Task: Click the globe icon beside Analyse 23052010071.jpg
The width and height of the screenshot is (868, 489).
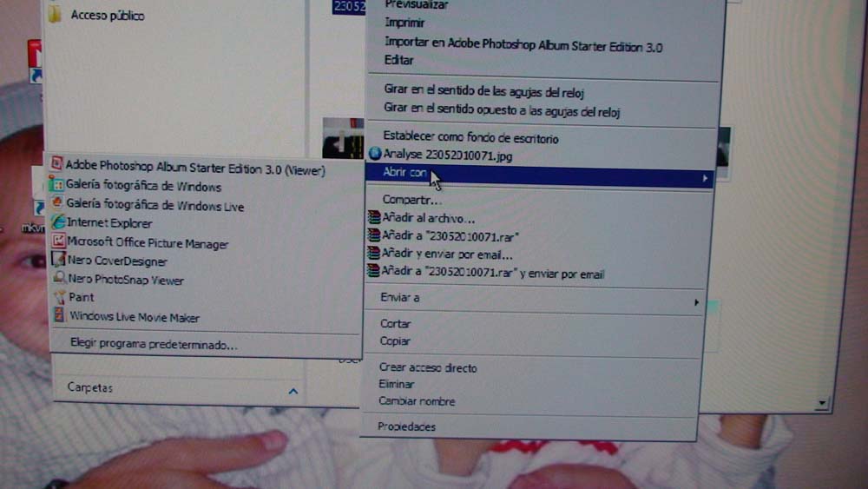Action: 375,154
